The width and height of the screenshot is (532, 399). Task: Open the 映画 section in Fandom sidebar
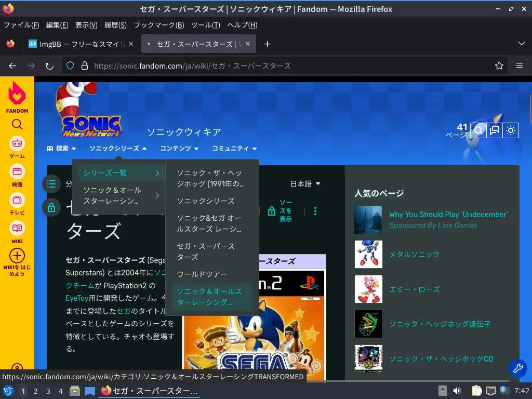(x=17, y=176)
